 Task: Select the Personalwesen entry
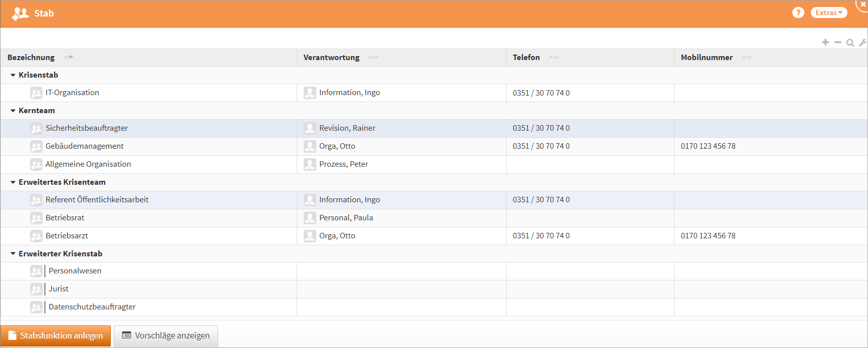point(75,271)
